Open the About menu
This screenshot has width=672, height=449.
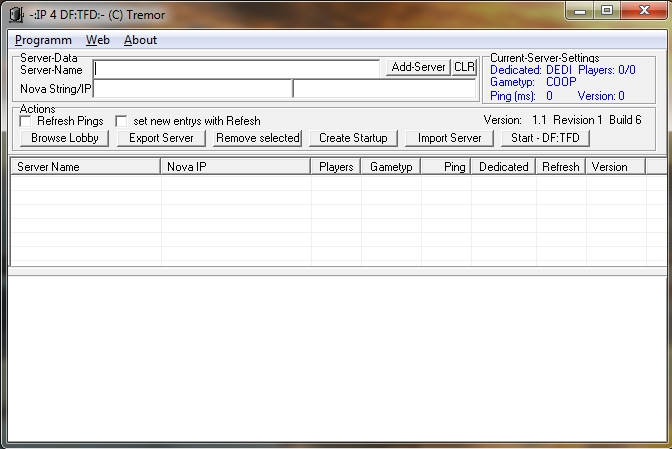[140, 40]
